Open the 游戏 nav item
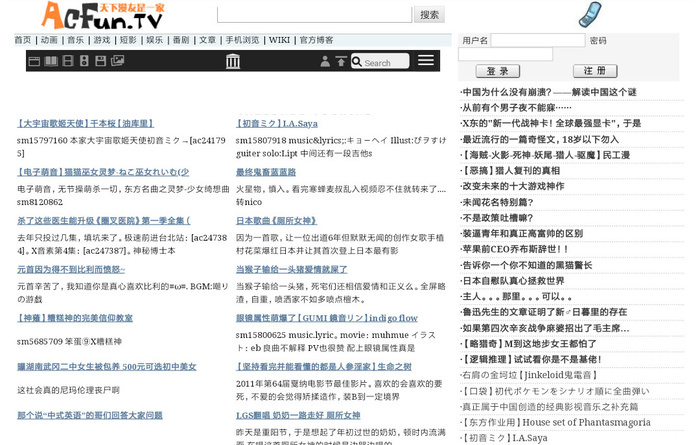The width and height of the screenshot is (700, 445). coord(102,40)
